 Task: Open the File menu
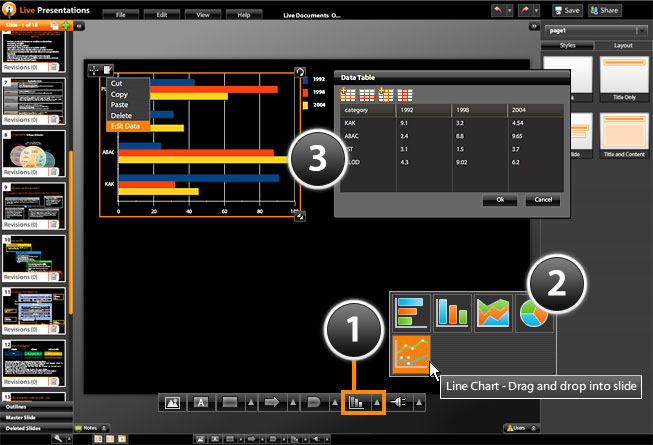[x=121, y=15]
